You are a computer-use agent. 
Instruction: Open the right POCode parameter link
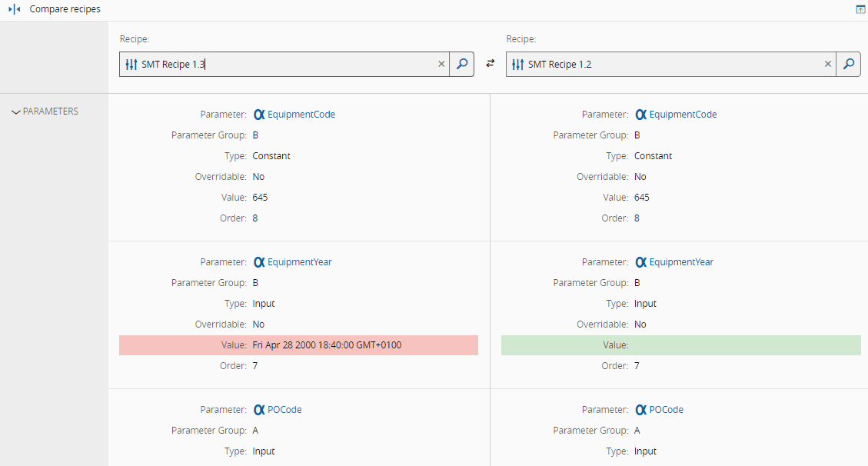coord(666,410)
